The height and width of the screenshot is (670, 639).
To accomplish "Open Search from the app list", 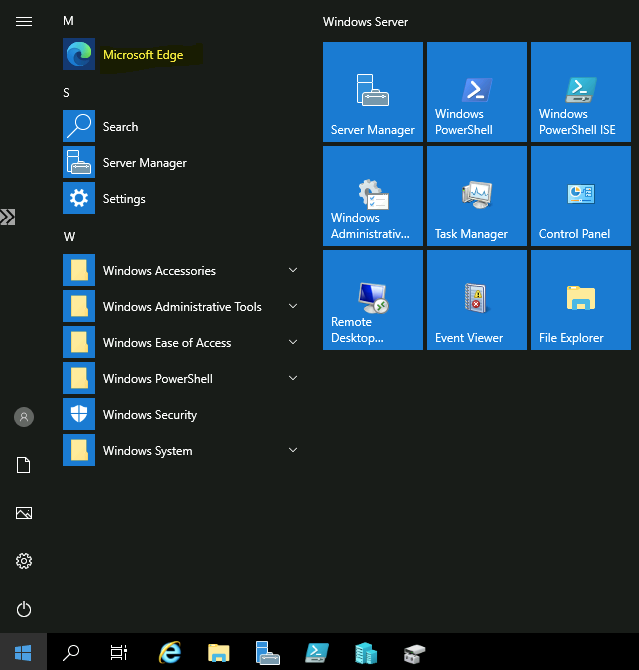I will point(183,126).
